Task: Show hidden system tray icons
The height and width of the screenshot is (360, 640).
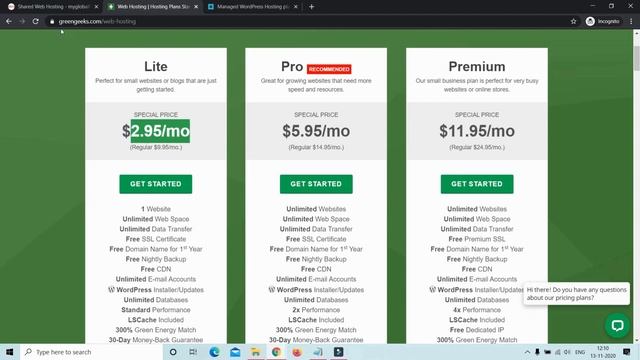Action: [x=527, y=352]
